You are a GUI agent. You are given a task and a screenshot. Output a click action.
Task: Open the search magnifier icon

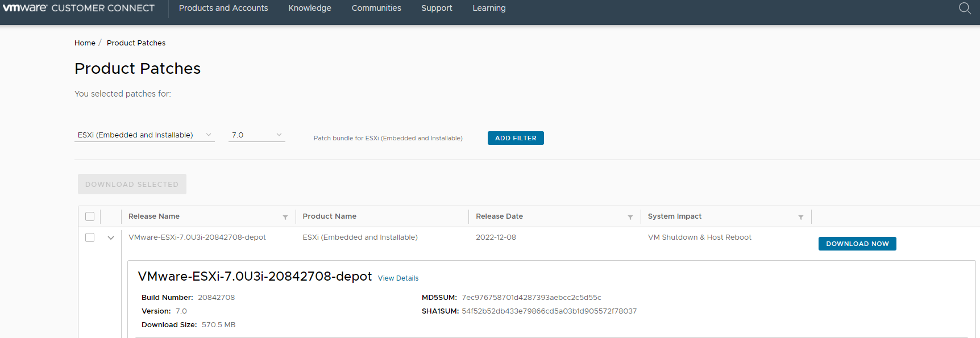[x=965, y=8]
